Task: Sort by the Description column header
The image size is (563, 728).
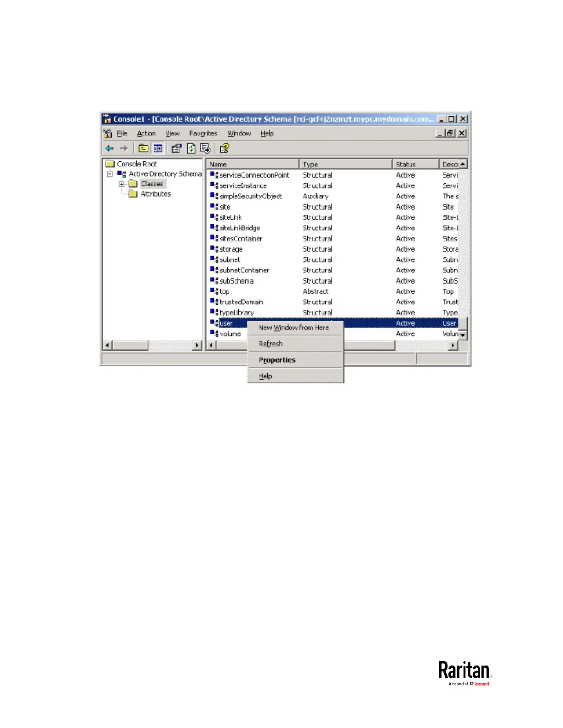Action: pos(449,164)
